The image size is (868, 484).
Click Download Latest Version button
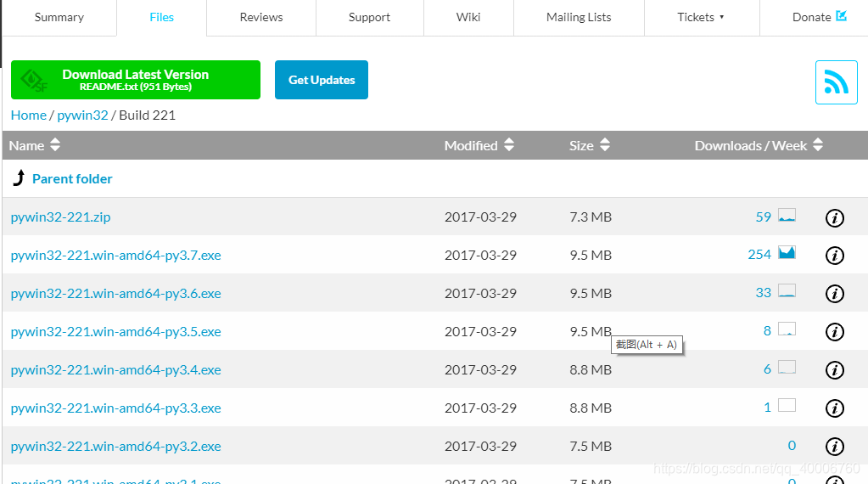(x=136, y=80)
